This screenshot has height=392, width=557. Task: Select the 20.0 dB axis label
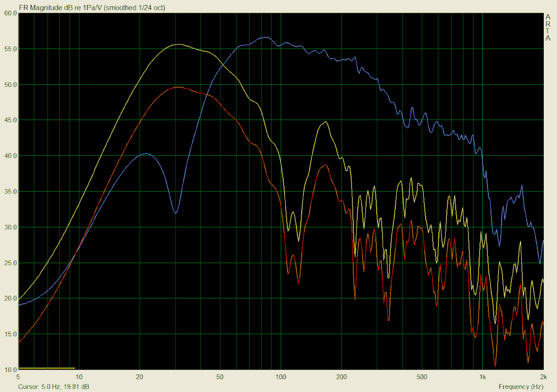(x=10, y=298)
